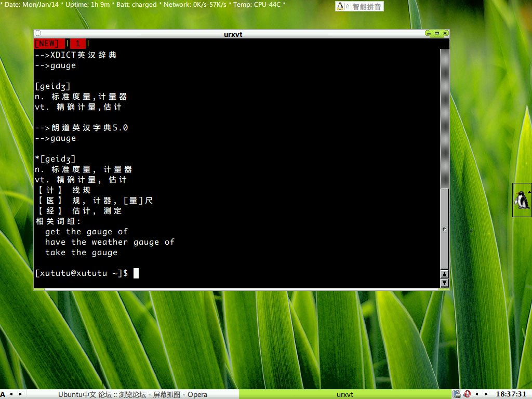Open a new terminal tab via [NEW]

tap(49, 44)
